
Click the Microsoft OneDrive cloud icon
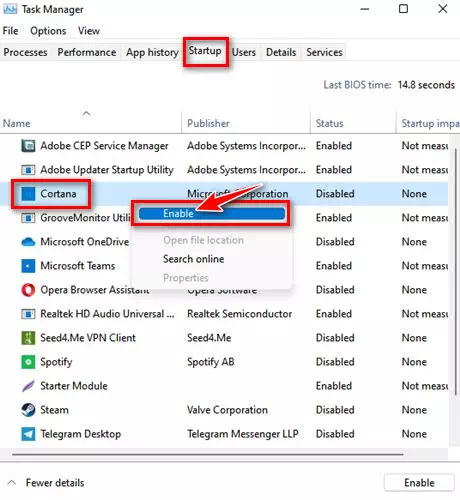(x=28, y=242)
